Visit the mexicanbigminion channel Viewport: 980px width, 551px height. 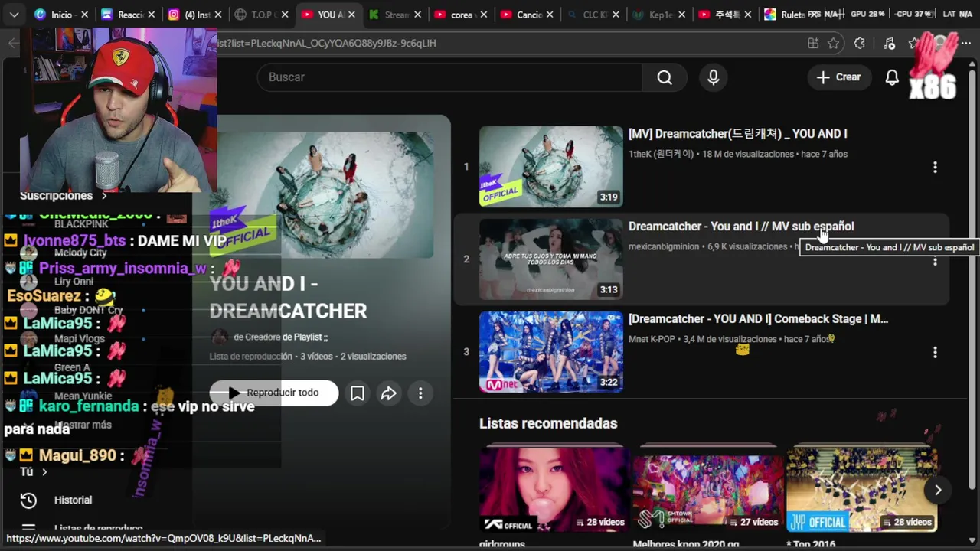664,246
